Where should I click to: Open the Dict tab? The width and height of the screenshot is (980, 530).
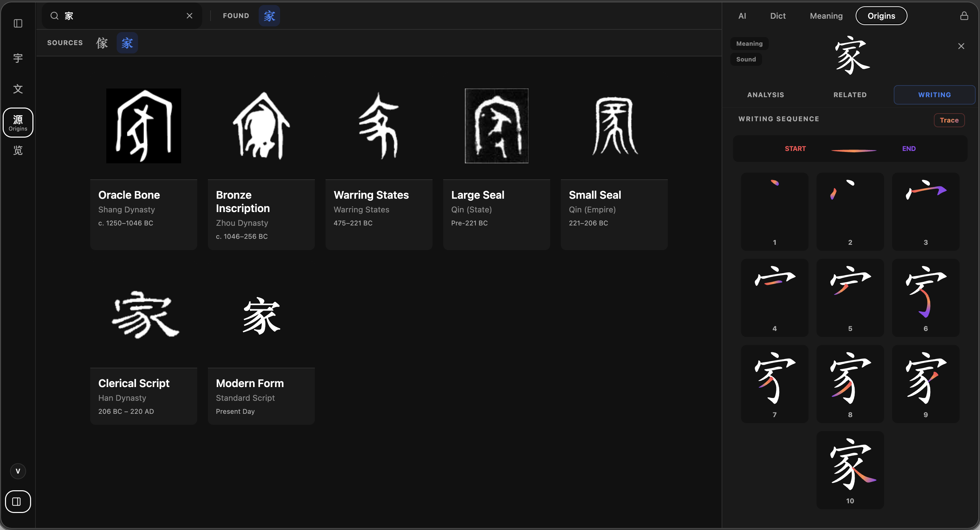777,16
